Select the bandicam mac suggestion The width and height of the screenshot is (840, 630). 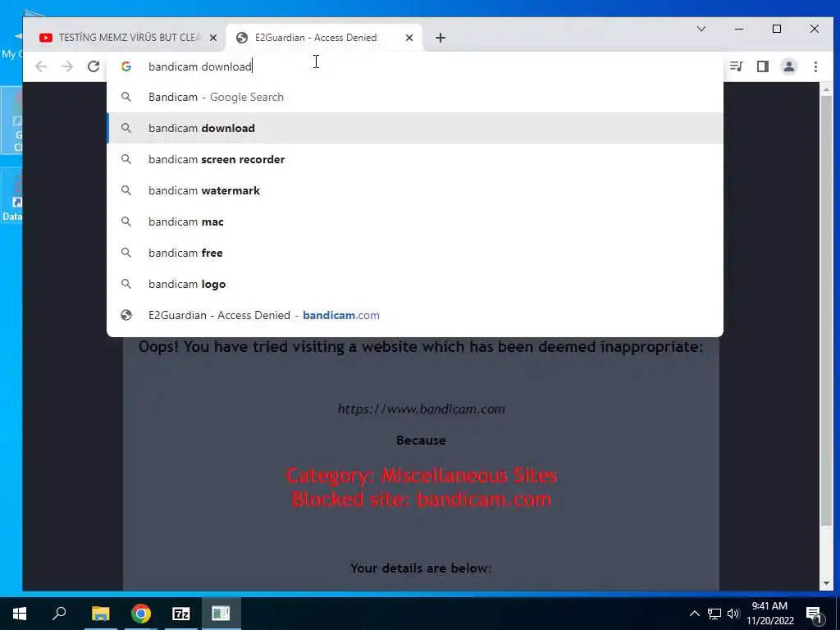point(415,221)
